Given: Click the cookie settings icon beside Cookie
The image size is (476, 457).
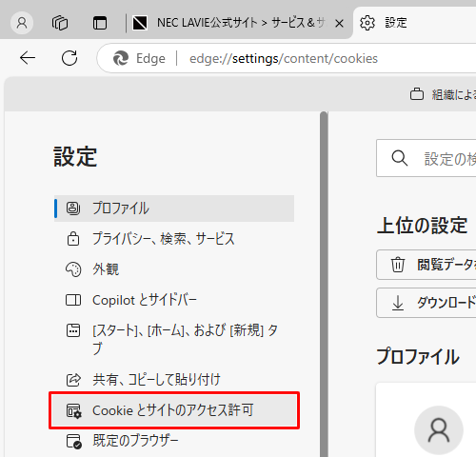Looking at the screenshot, I should (x=73, y=410).
